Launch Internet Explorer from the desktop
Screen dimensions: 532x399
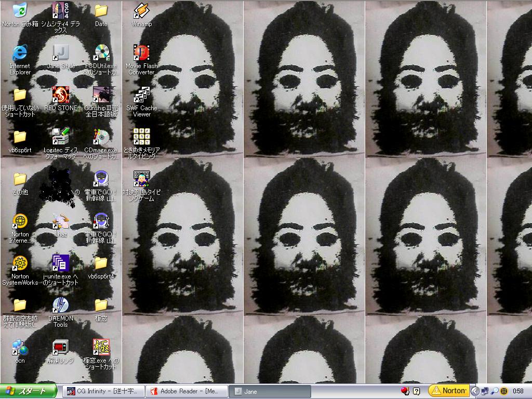click(x=20, y=52)
